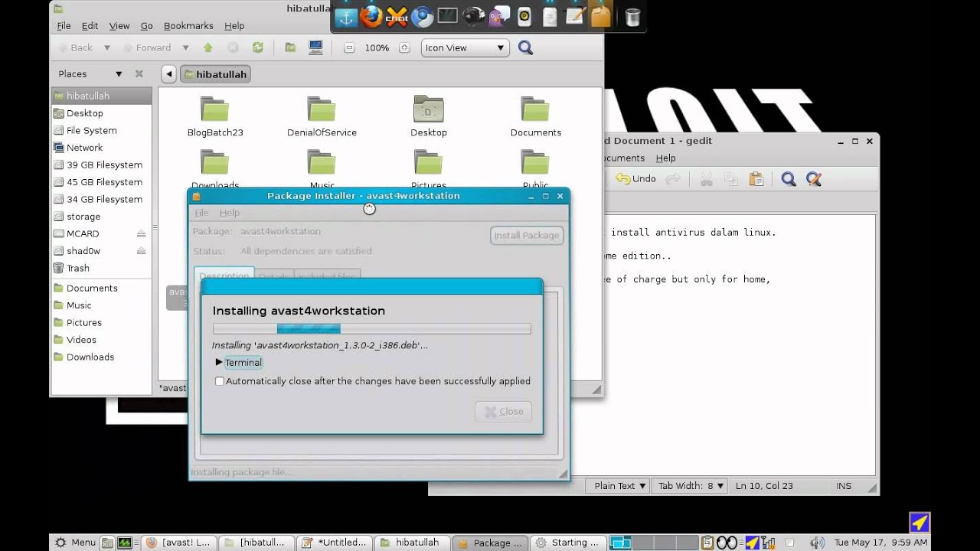This screenshot has height=551, width=980.
Task: Zoom out in the file manager
Action: click(349, 47)
